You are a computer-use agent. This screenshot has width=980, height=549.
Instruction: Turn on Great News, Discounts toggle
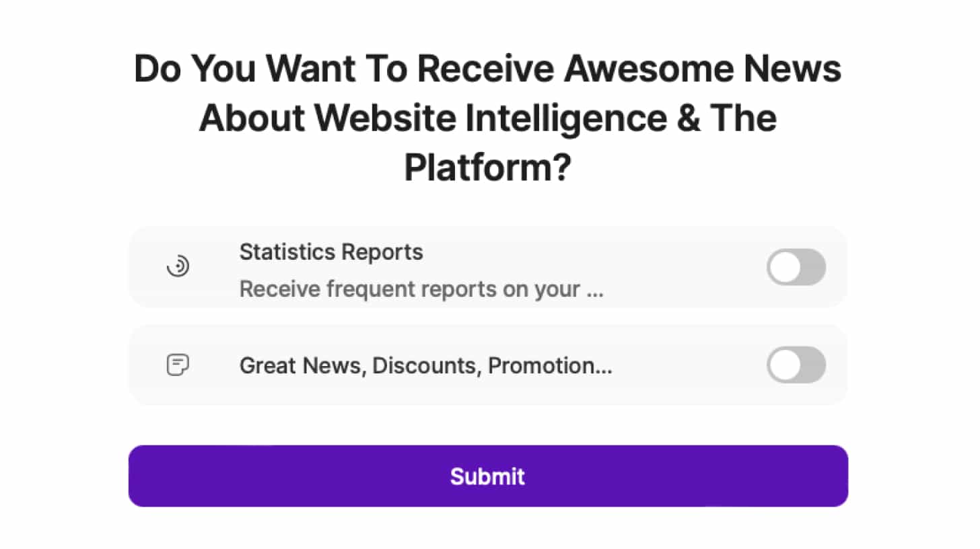[x=796, y=365]
